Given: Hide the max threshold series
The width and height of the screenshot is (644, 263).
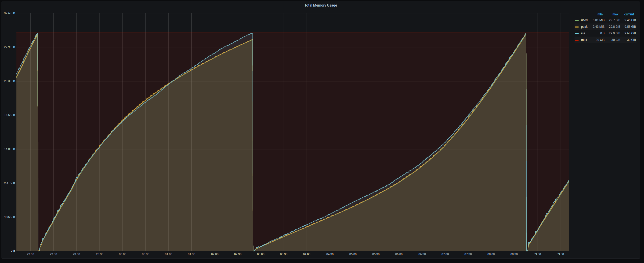Looking at the screenshot, I should pyautogui.click(x=584, y=40).
